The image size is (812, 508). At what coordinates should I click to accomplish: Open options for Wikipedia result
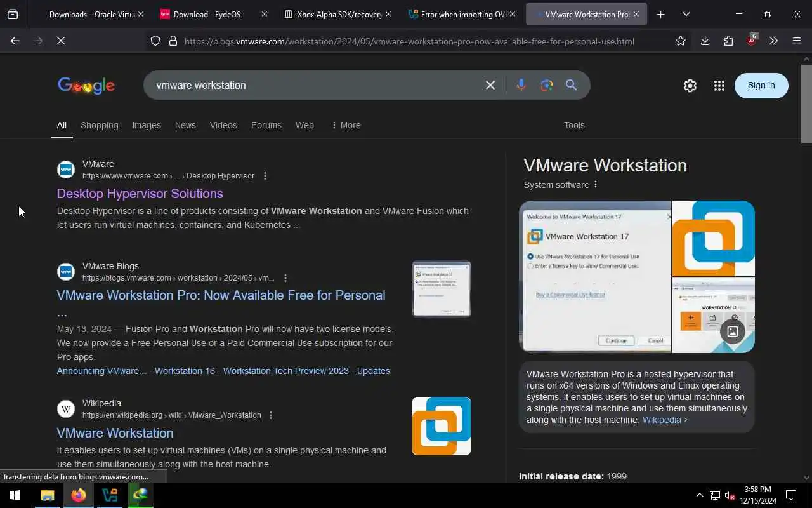coord(271,415)
